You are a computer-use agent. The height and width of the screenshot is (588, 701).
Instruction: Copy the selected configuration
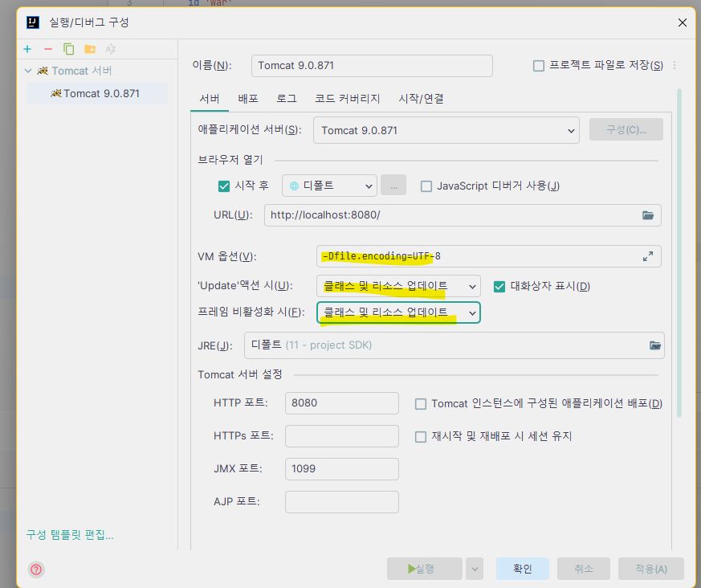tap(68, 49)
